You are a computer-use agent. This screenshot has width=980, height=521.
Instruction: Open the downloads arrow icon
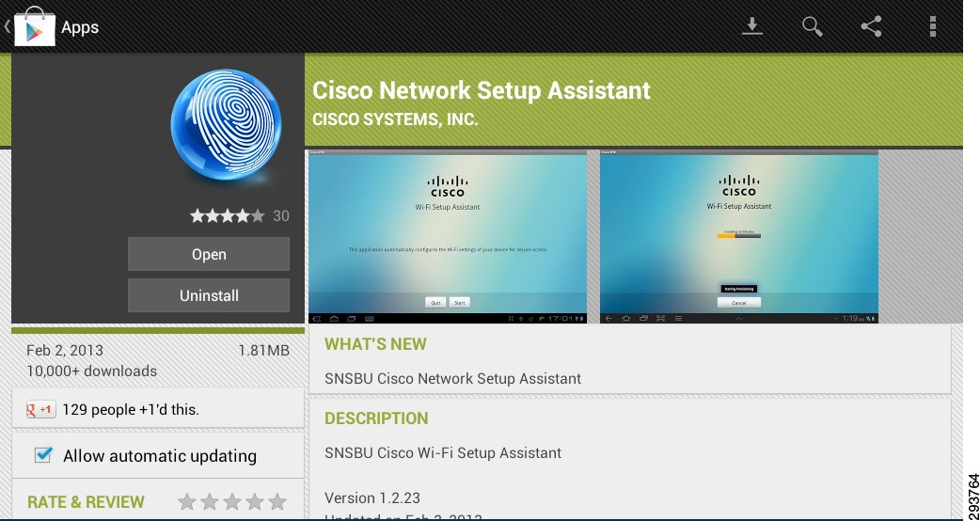(x=751, y=26)
